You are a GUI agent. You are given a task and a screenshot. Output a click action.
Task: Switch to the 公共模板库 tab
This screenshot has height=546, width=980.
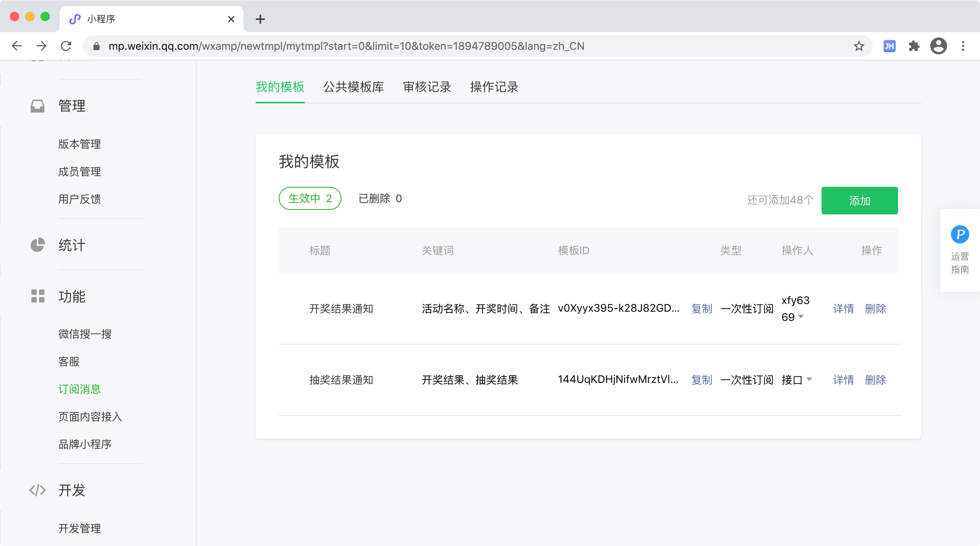[353, 87]
